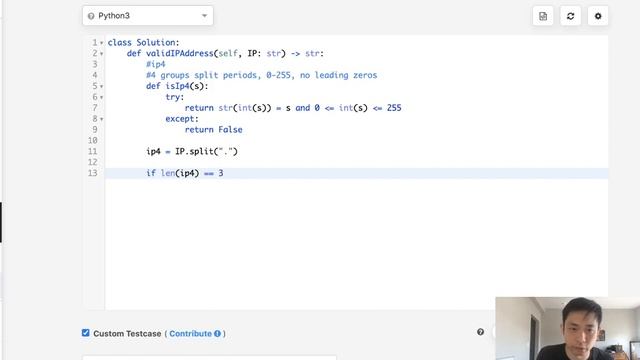The width and height of the screenshot is (640, 360).
Task: Click the info icon next to Contribute
Action: (217, 333)
